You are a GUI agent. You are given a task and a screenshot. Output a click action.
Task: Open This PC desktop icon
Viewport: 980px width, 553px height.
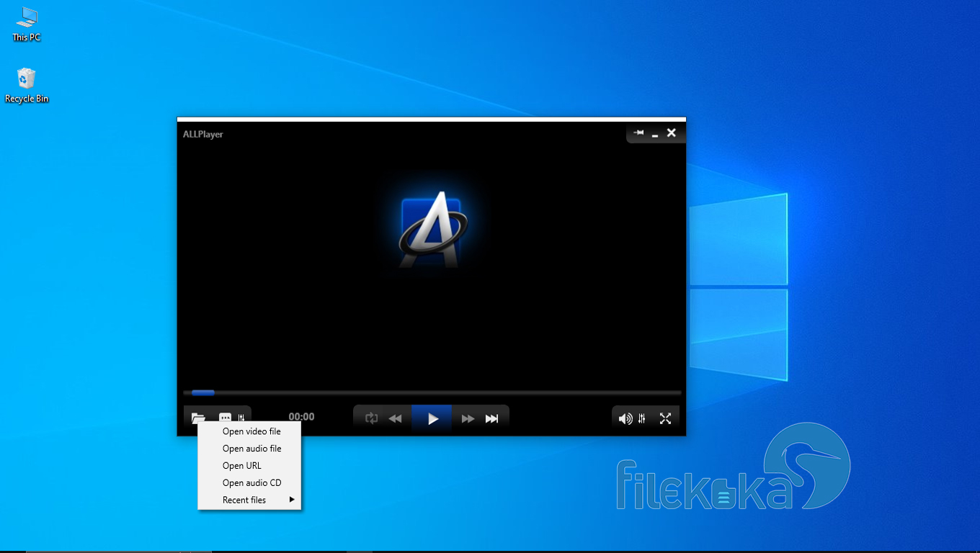tap(27, 24)
